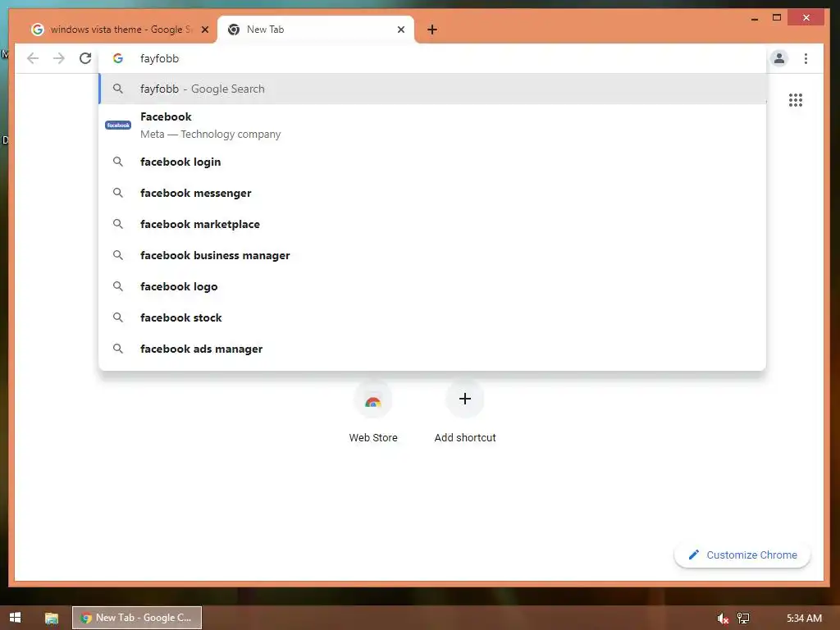Reload the current page
The image size is (840, 630).
pos(85,58)
